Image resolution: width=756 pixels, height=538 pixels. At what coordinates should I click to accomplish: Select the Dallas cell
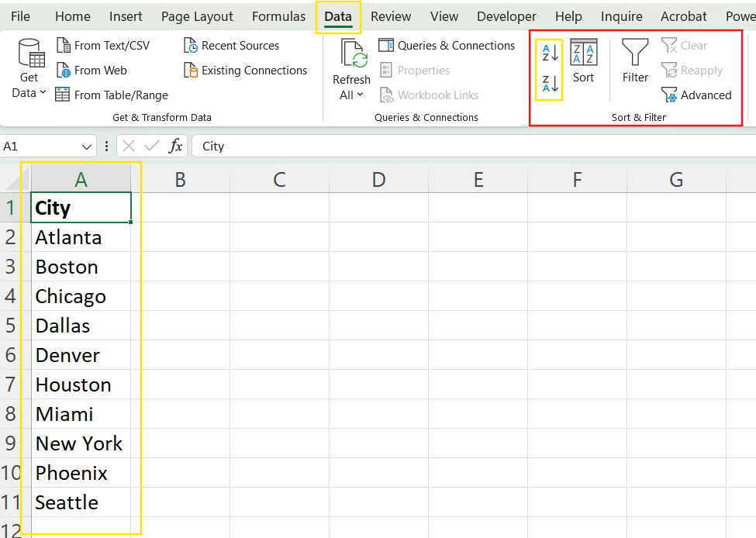[x=81, y=326]
